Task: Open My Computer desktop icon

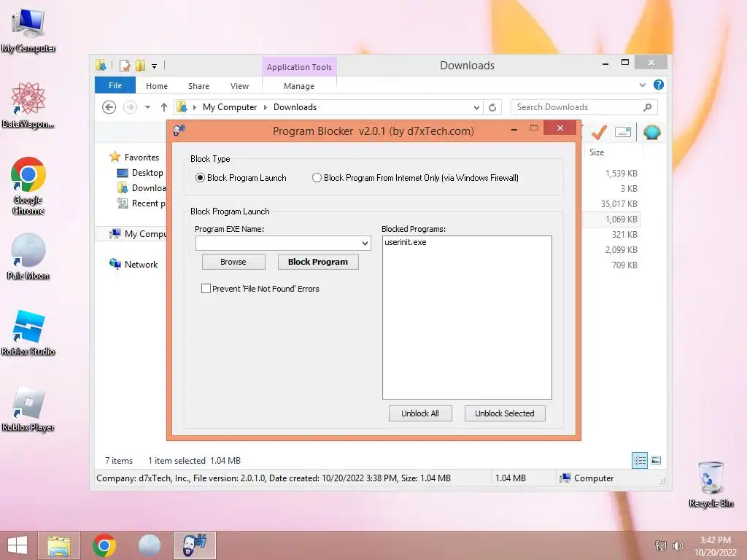Action: click(28, 29)
